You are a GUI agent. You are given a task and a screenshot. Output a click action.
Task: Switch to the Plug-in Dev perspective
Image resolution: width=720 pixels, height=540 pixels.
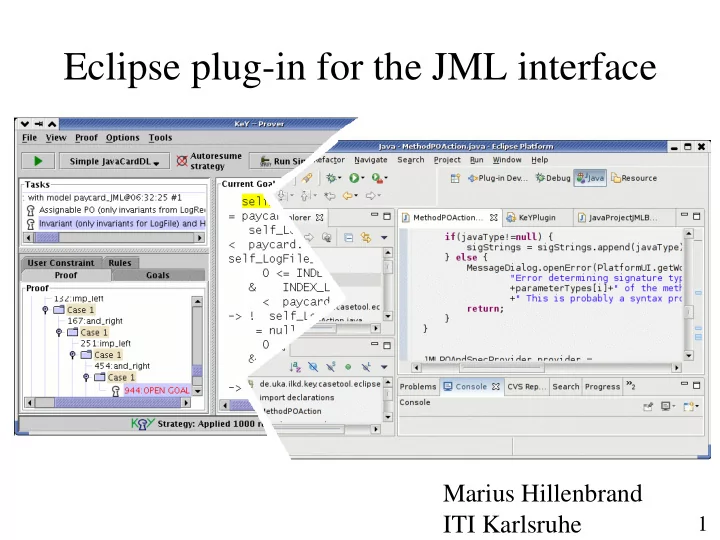coord(498,178)
